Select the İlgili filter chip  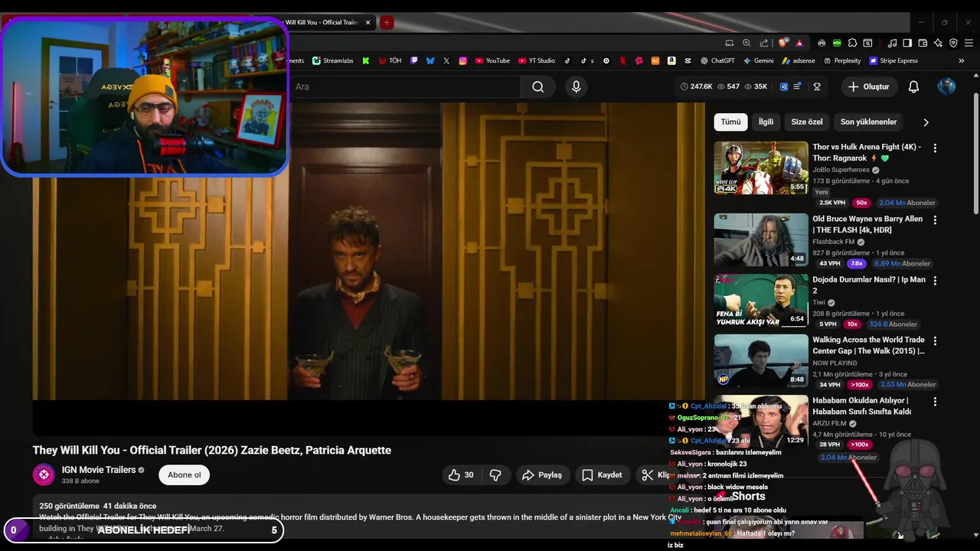(x=766, y=122)
